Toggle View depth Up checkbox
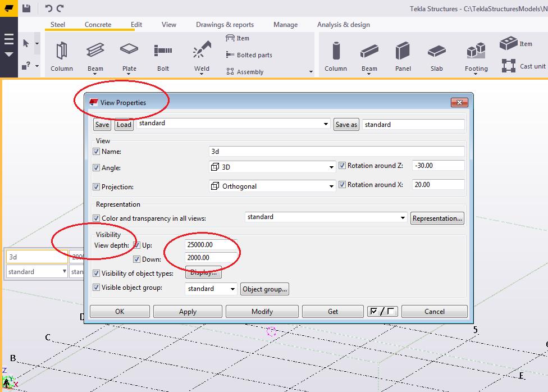548x392 pixels. coord(136,245)
